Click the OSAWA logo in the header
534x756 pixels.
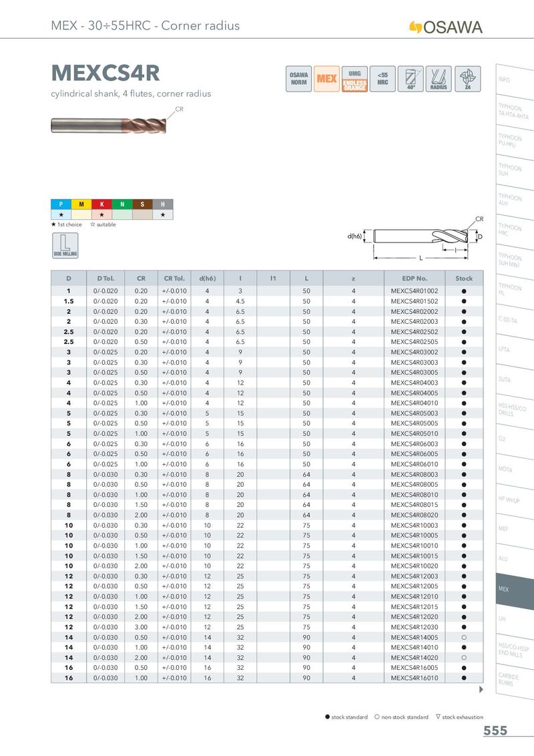446,27
